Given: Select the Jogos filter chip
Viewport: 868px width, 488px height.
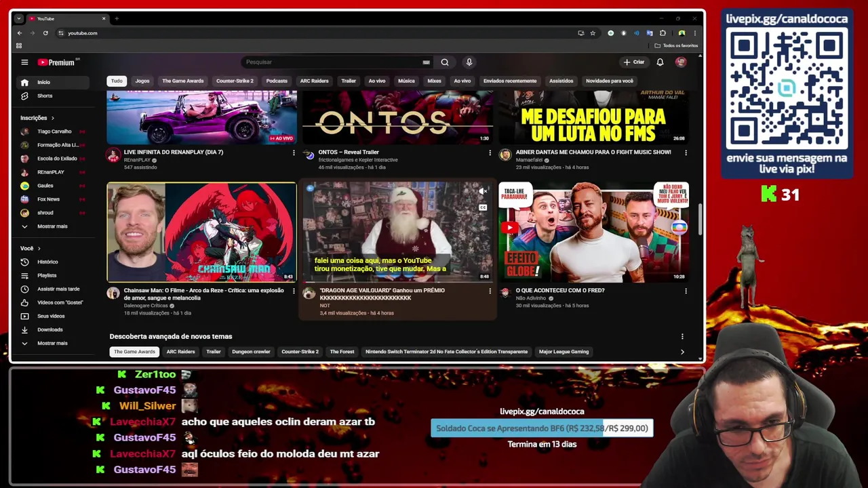Looking at the screenshot, I should coord(142,81).
